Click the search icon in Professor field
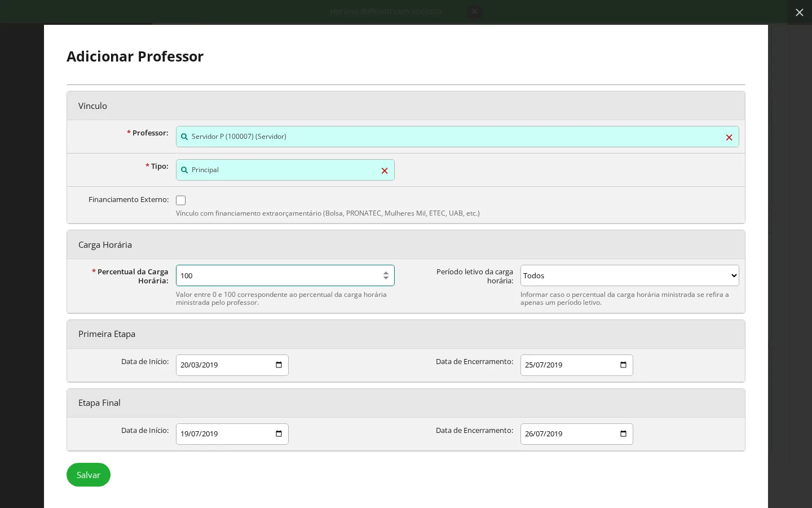 (184, 137)
